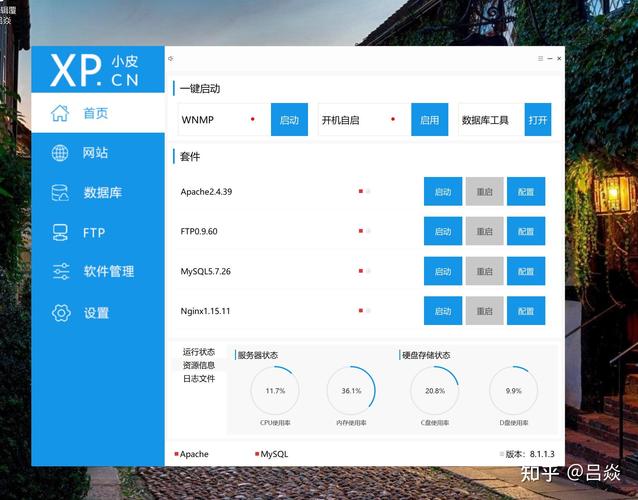Switch to the 日志文件 tab
Viewport: 638px width, 500px height.
(x=199, y=378)
